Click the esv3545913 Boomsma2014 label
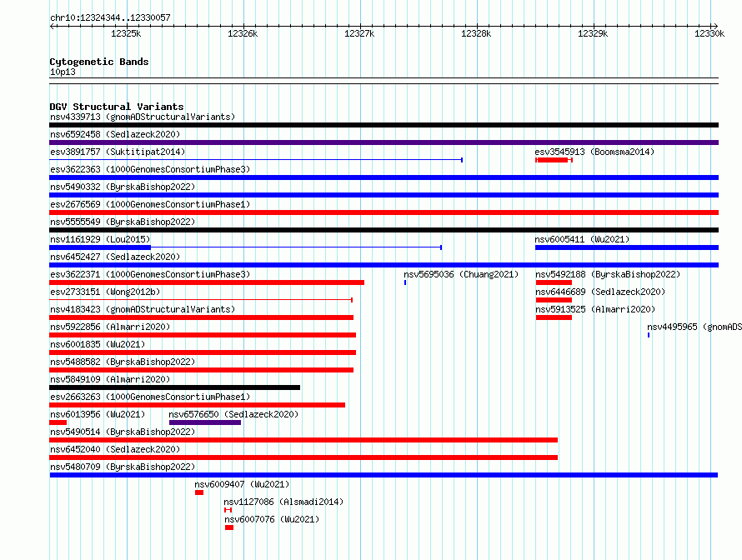Image resolution: width=742 pixels, height=560 pixels. [594, 152]
